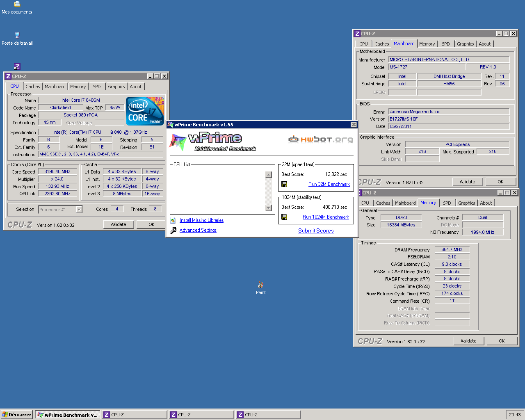The width and height of the screenshot is (525, 420).
Task: Switch to About tab in left CPU-Z window
Action: coord(136,87)
